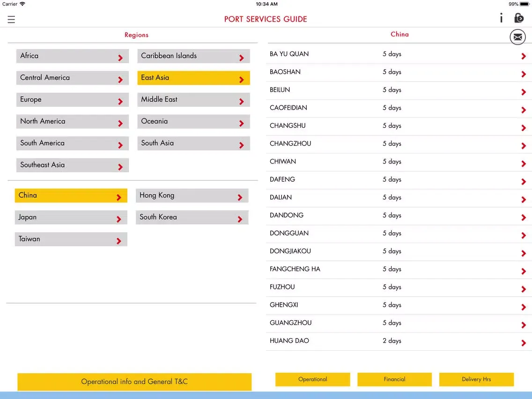Open the info icon
Viewport: 532px width, 399px height.
click(x=501, y=18)
